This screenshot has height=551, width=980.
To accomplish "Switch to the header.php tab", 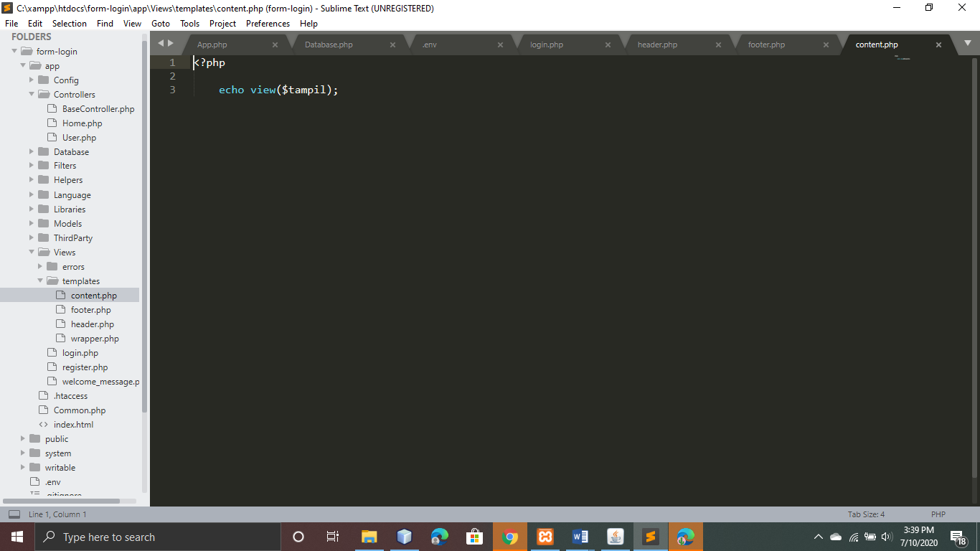I will pyautogui.click(x=657, y=44).
